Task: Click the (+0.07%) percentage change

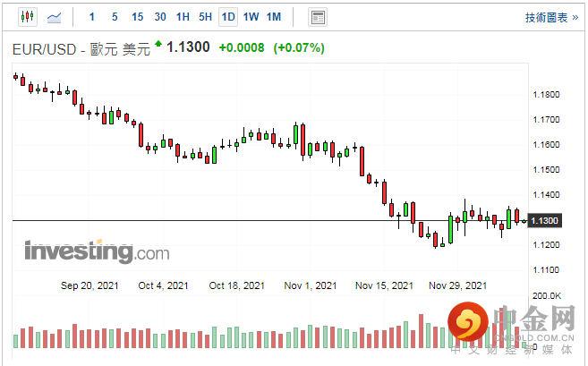Action: 299,48
